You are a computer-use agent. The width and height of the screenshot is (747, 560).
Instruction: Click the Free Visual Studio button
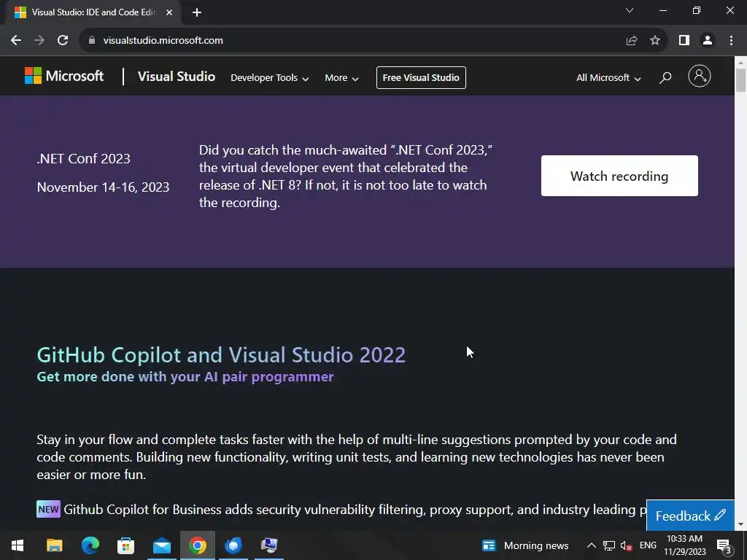click(421, 77)
